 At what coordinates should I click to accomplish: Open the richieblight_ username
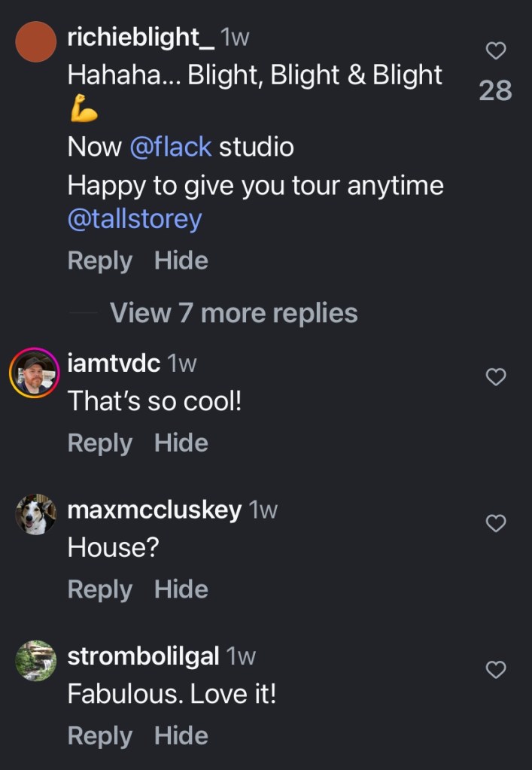(141, 37)
